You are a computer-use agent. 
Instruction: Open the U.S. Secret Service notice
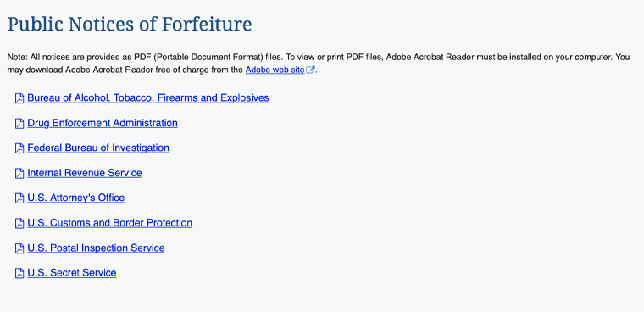72,272
